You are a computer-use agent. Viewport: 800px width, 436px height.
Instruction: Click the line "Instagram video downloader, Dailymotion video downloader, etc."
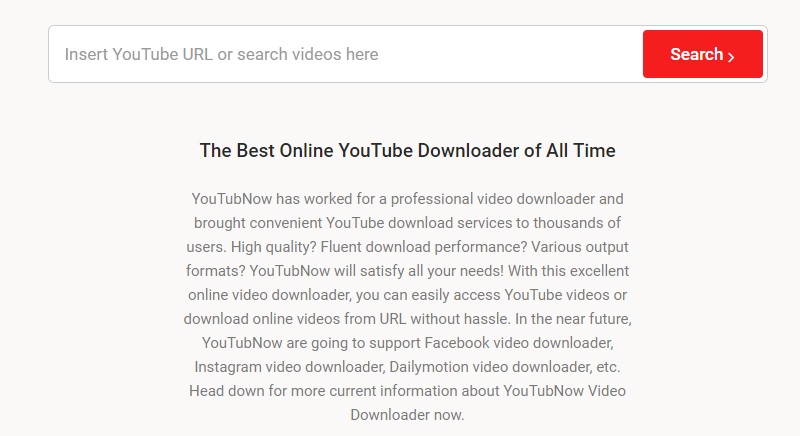click(407, 367)
